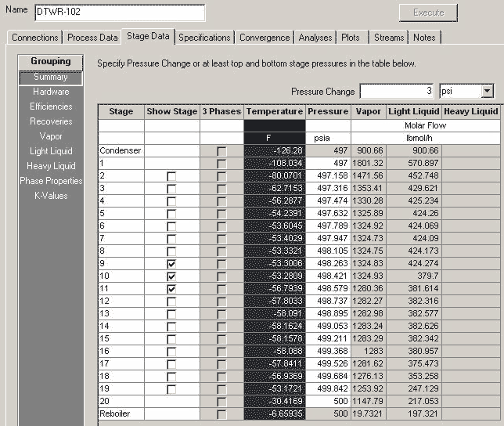This screenshot has width=504, height=426.
Task: Enable 3 Phases for stage 20
Action: [221, 402]
